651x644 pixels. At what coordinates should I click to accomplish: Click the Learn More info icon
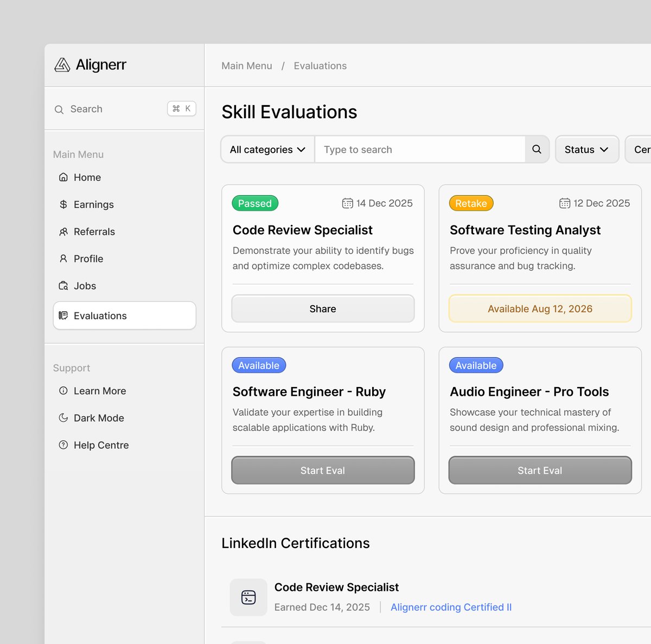[x=63, y=391]
